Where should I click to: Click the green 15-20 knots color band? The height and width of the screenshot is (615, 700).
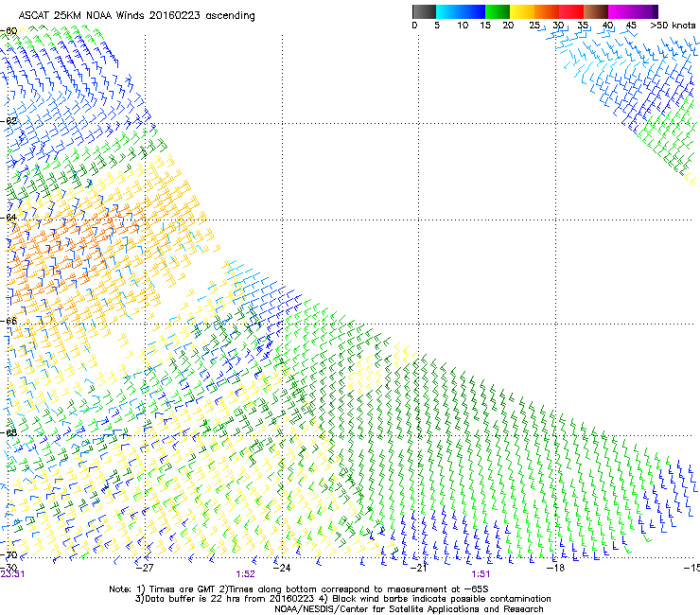(x=498, y=11)
